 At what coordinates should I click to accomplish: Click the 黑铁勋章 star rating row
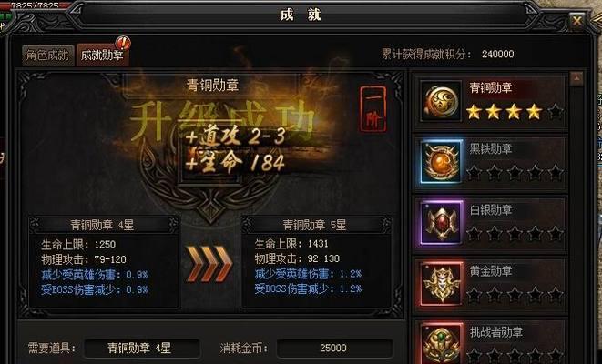(x=515, y=173)
